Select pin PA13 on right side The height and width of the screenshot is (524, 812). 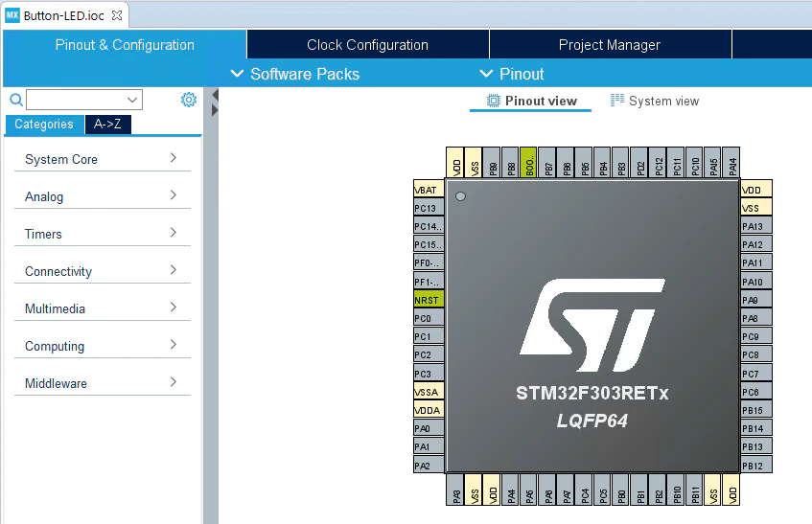756,226
